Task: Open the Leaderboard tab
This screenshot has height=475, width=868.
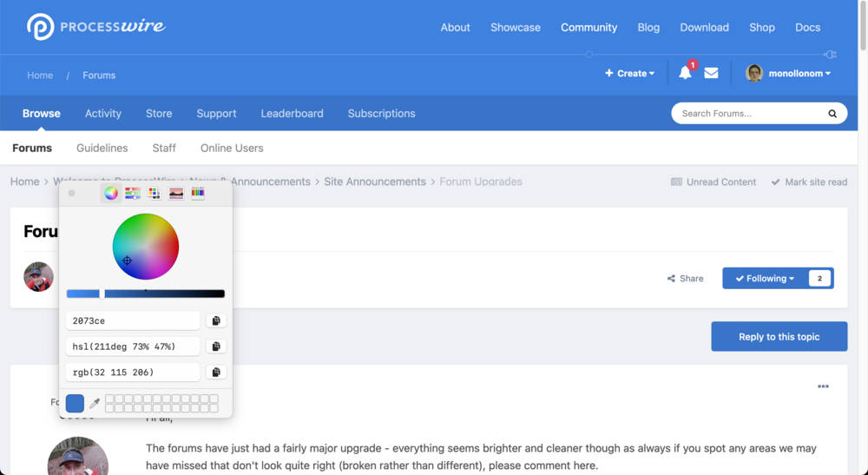Action: [x=292, y=114]
